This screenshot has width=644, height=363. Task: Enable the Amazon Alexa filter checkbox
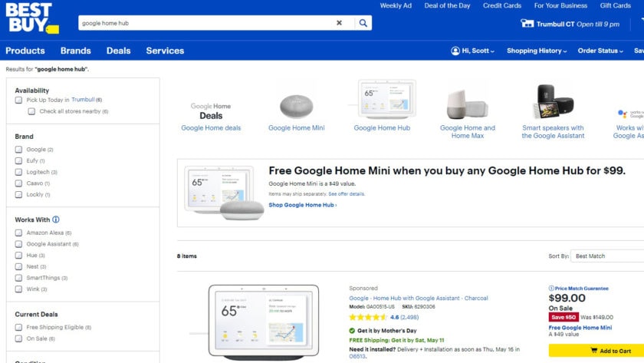pyautogui.click(x=19, y=233)
